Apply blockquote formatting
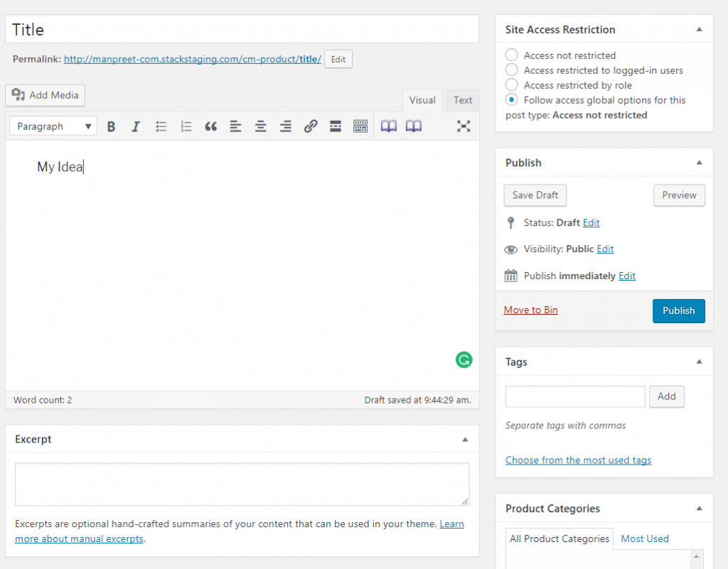This screenshot has width=728, height=569. click(x=210, y=126)
